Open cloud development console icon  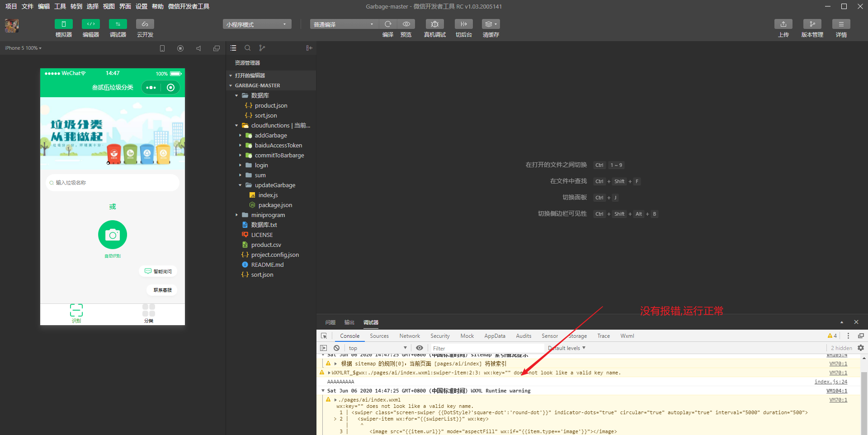pyautogui.click(x=145, y=24)
